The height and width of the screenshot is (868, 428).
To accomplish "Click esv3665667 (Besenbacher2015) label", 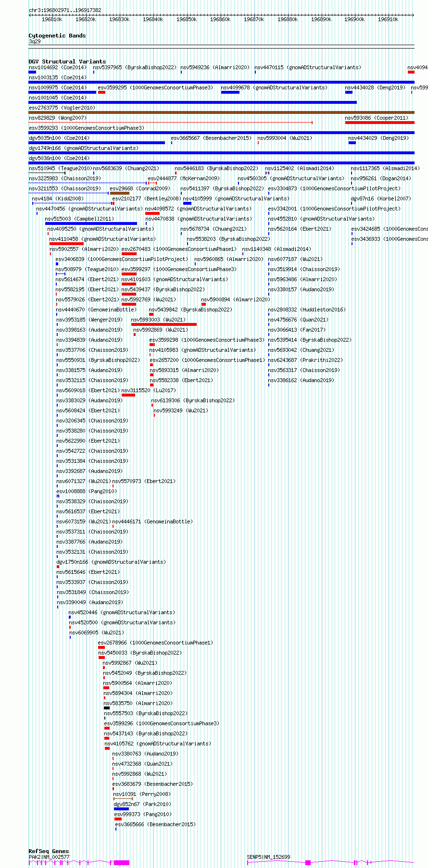I will click(x=211, y=138).
